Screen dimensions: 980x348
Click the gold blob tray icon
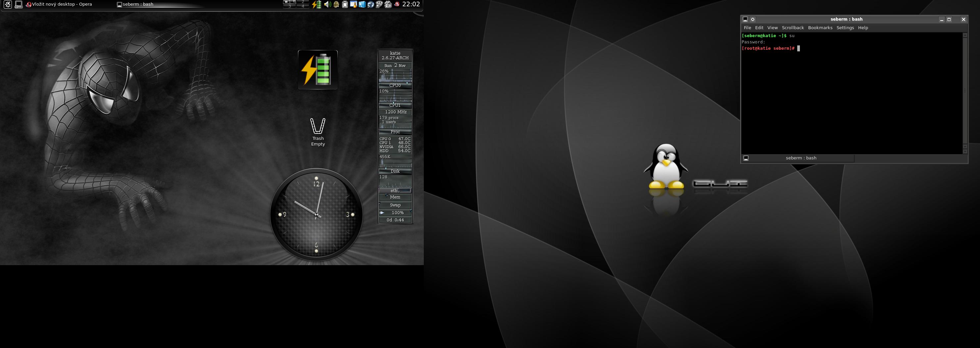(336, 5)
